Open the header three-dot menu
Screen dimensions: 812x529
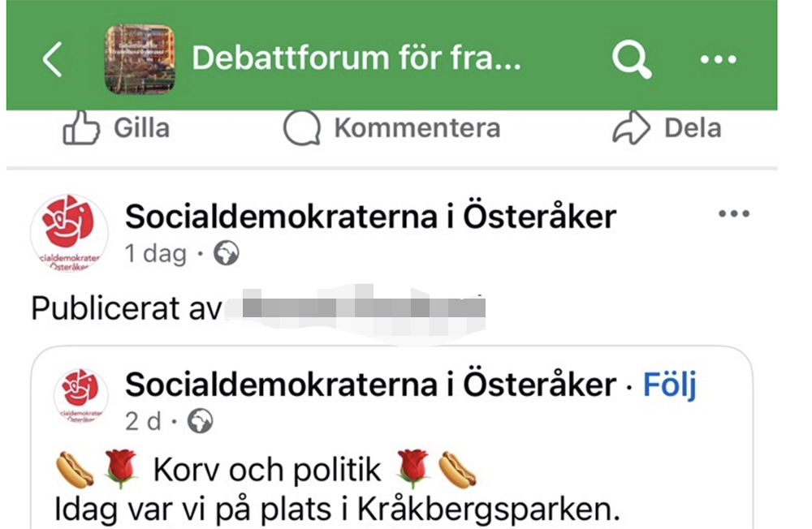718,59
